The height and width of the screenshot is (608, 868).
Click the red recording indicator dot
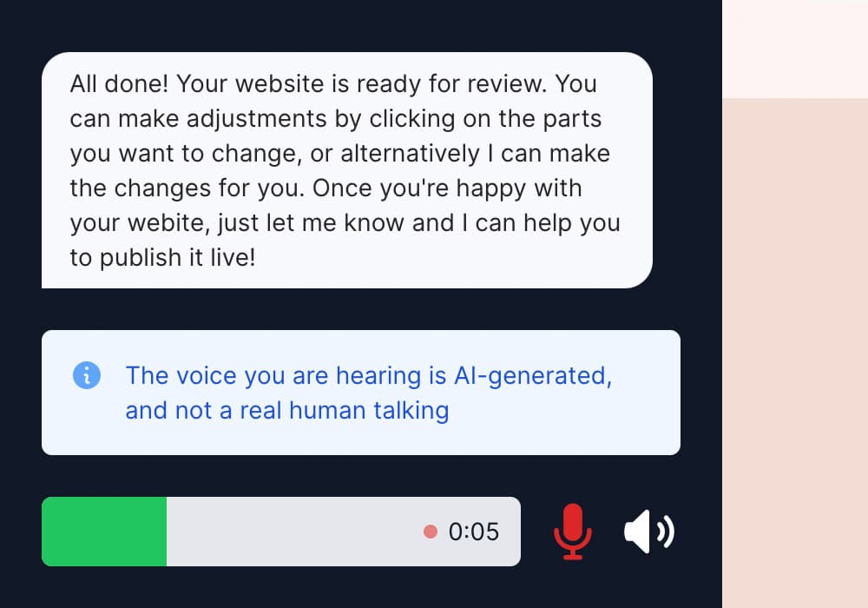click(x=430, y=532)
